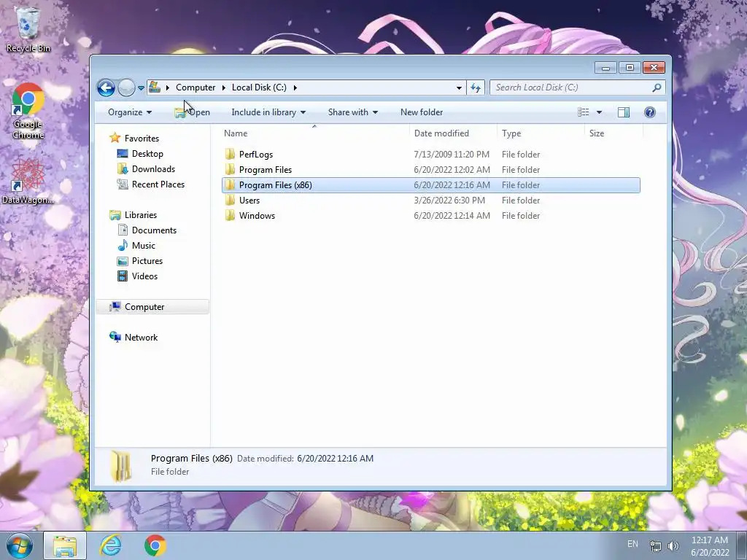Click the PerfLogs folder name
The width and height of the screenshot is (747, 560).
256,155
